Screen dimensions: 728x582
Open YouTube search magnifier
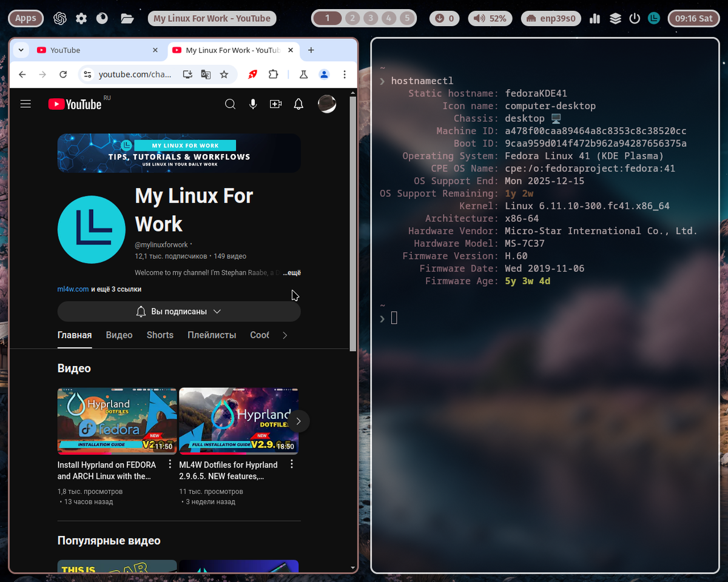[230, 104]
